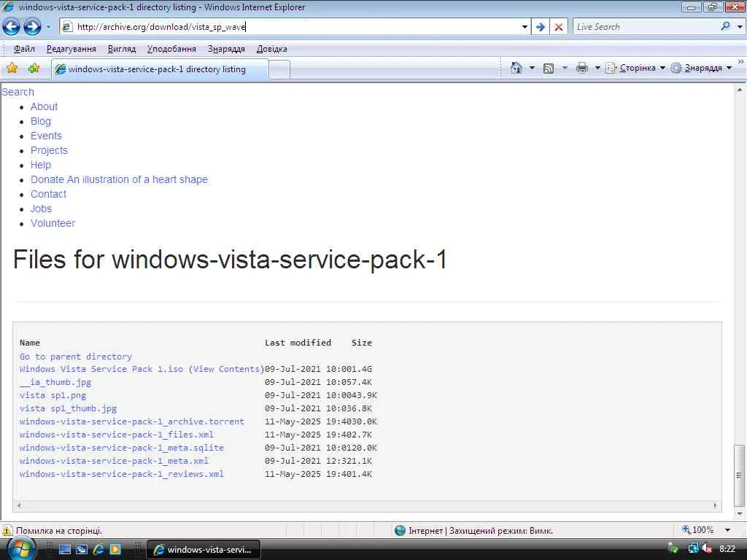The image size is (747, 560).
Task: Click Show Desktop quick launch icon
Action: [x=65, y=549]
